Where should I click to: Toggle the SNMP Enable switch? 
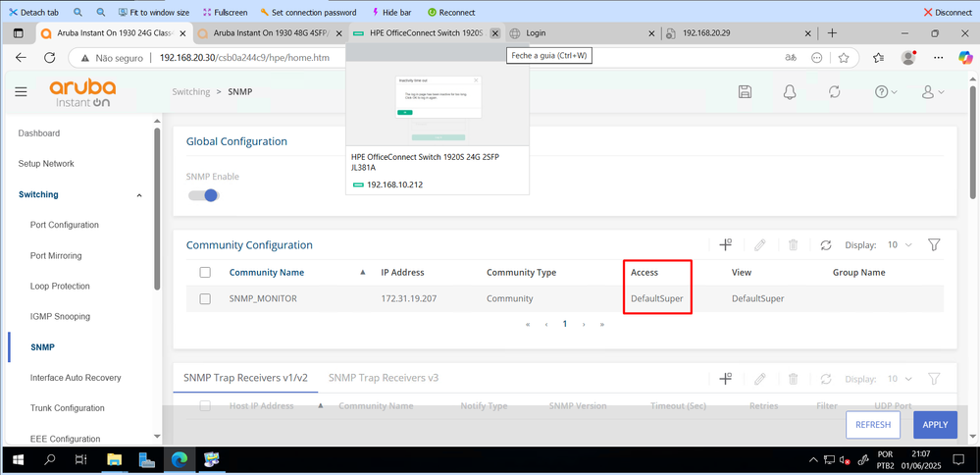click(204, 195)
